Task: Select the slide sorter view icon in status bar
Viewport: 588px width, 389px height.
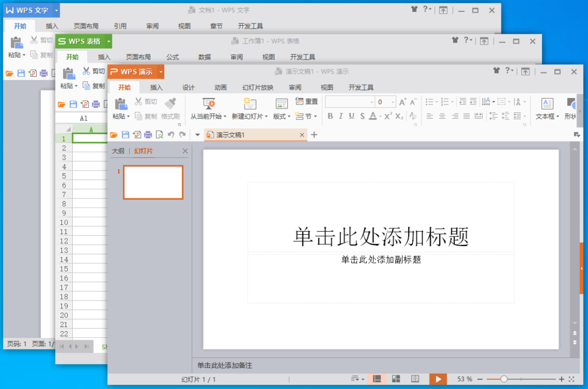Action: pos(395,379)
